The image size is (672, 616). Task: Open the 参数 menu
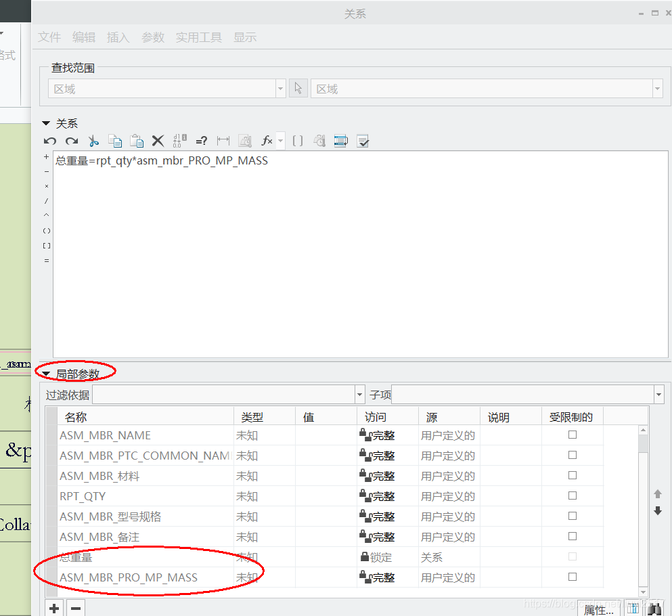pyautogui.click(x=153, y=37)
